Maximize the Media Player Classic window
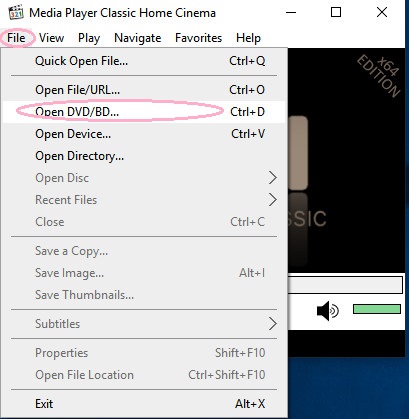The height and width of the screenshot is (419, 409). click(336, 13)
